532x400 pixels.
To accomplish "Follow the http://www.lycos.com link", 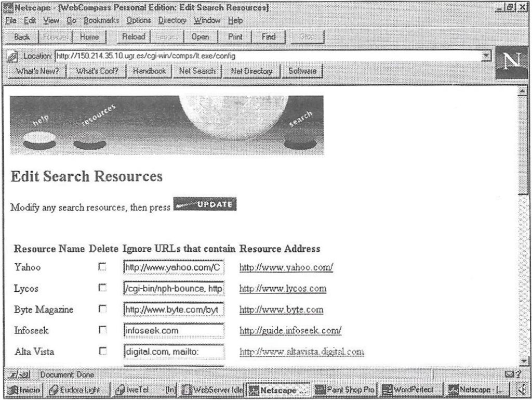I will click(x=282, y=288).
